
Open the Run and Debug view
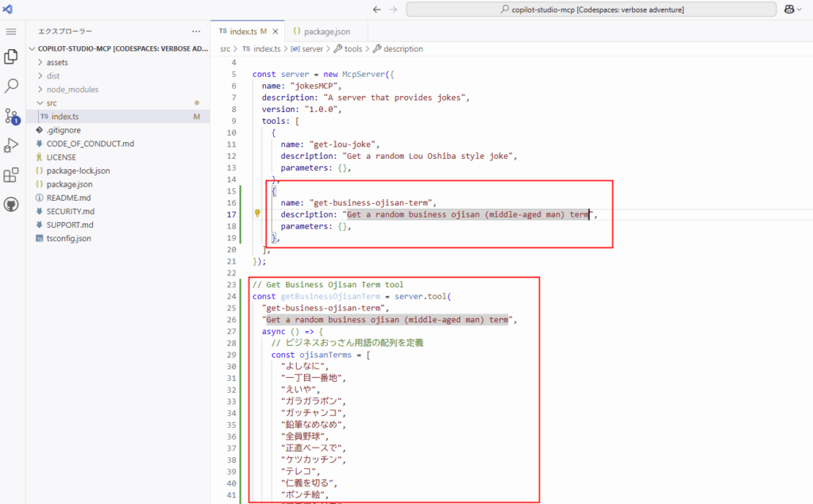click(11, 145)
